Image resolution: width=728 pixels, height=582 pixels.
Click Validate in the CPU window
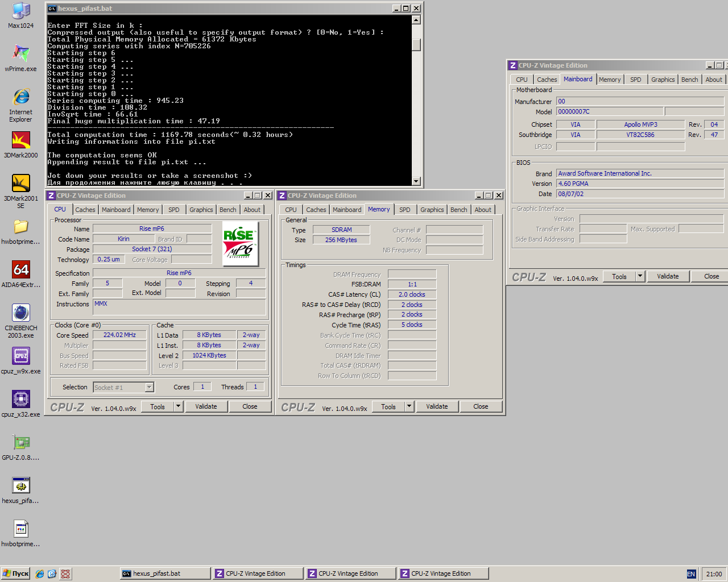tap(206, 406)
